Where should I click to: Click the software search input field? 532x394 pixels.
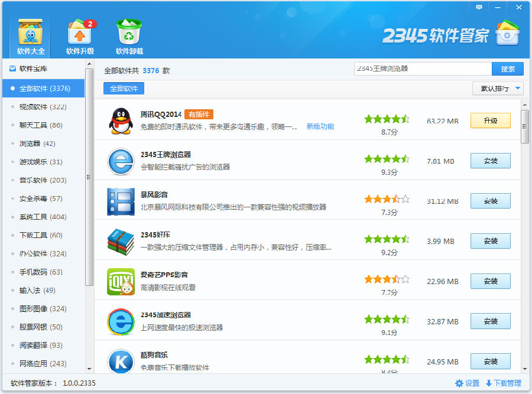tap(423, 69)
